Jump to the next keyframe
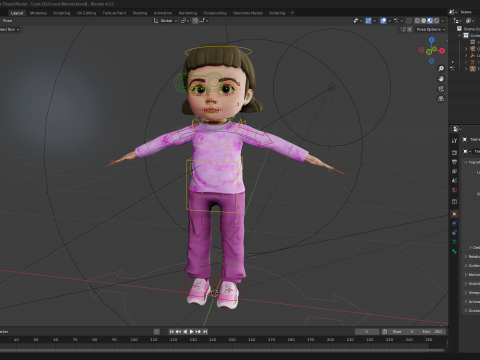Viewport: 480px width, 360px height. [198, 331]
